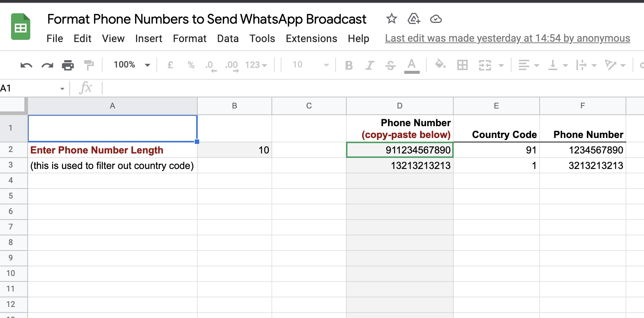Viewport: 644px width, 318px height.
Task: Open the vertical align dropdown
Action: click(x=558, y=65)
